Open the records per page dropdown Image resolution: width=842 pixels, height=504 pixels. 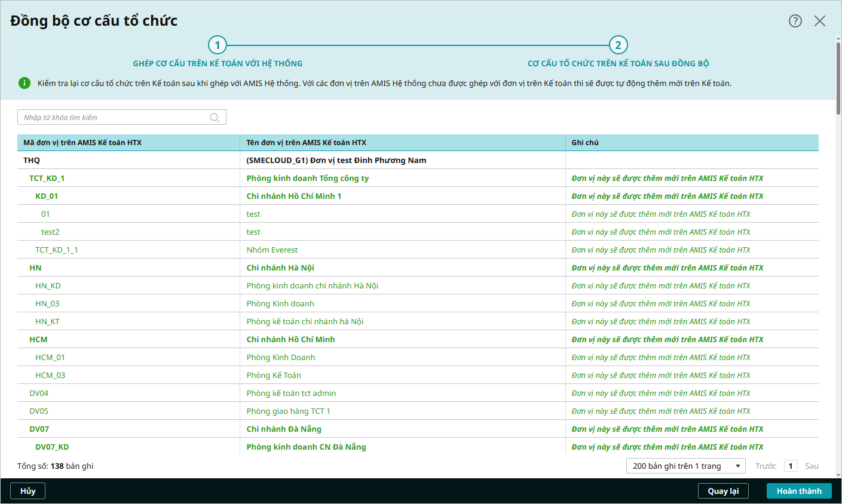pos(685,466)
